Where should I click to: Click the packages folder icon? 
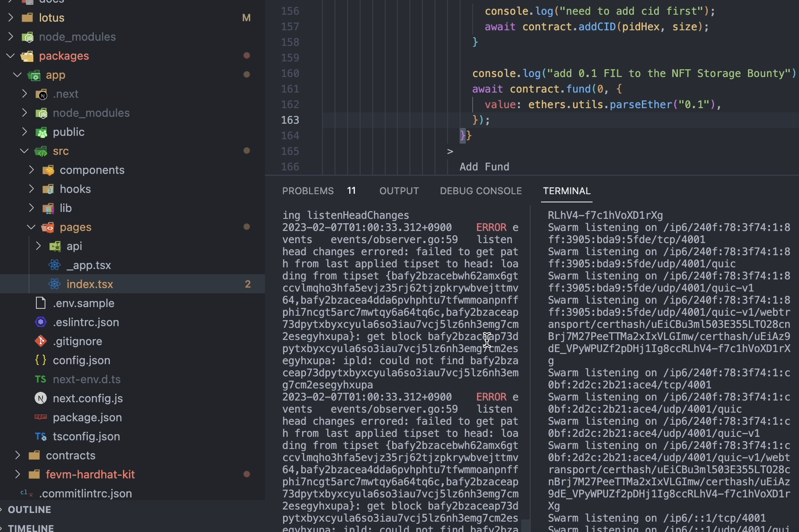pyautogui.click(x=27, y=56)
